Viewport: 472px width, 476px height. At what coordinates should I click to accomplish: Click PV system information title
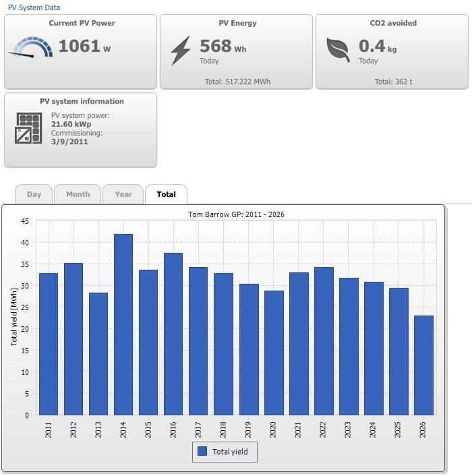point(82,101)
